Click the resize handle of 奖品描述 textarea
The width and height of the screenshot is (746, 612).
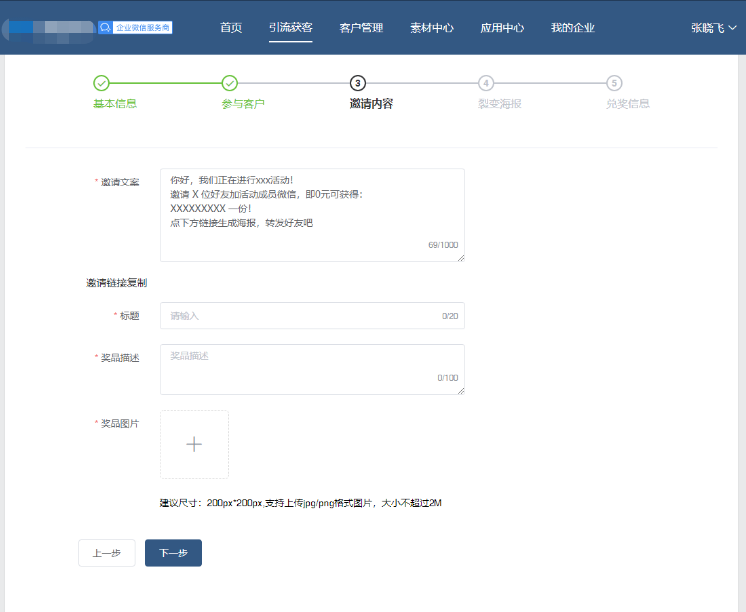tap(461, 391)
